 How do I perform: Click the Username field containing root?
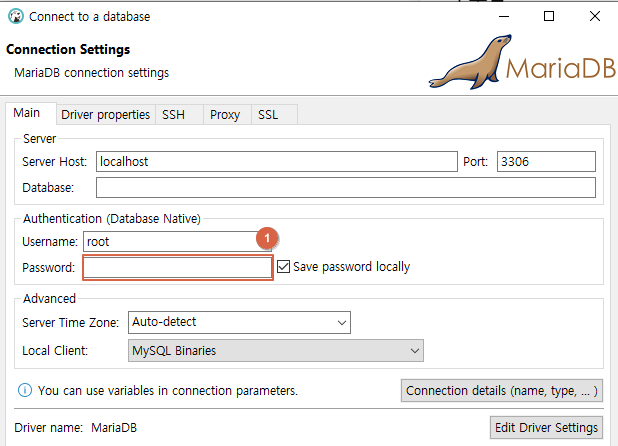177,242
